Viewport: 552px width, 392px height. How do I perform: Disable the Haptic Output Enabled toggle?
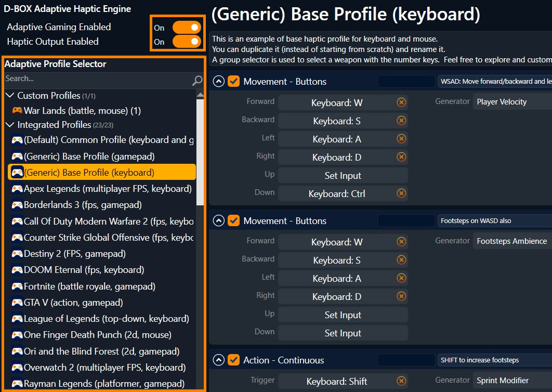187,42
